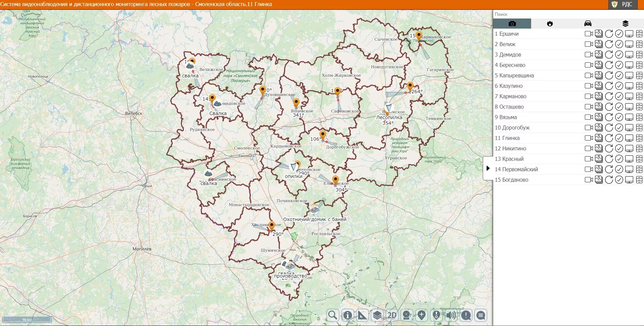Click refresh rotate icon for 15 Богданово
Viewport: 644px width, 326px height.
click(609, 180)
